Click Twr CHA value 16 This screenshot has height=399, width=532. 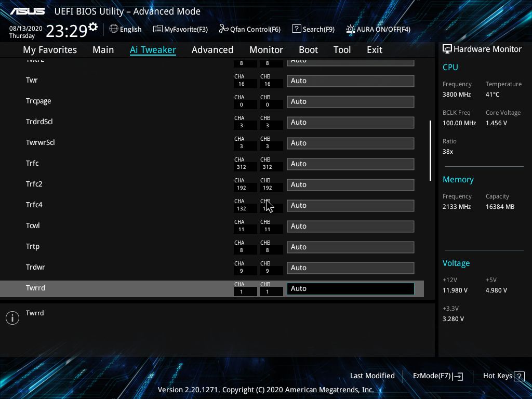[x=242, y=84]
